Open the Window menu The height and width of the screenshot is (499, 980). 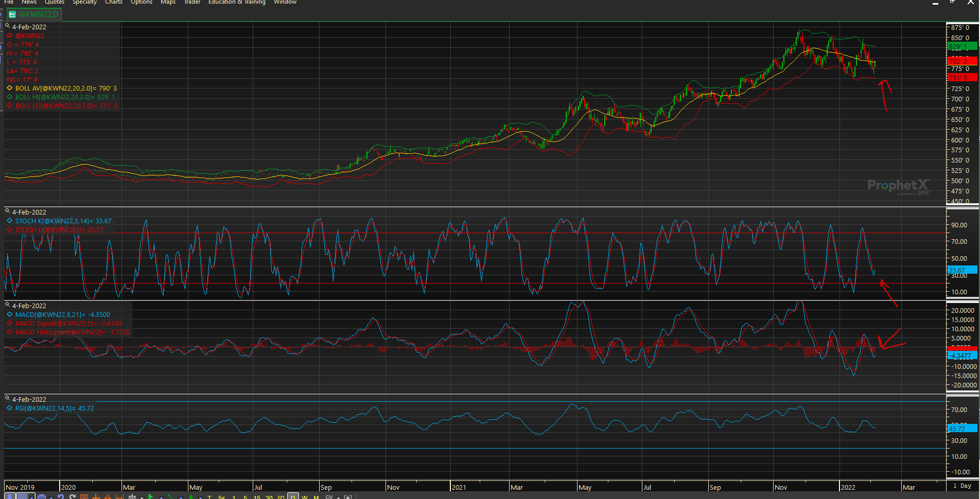point(285,2)
